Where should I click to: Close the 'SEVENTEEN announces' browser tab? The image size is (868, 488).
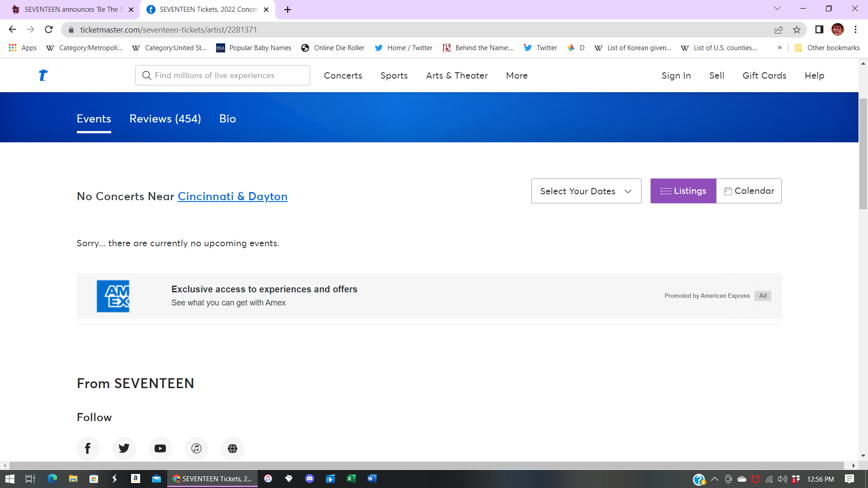[x=131, y=9]
